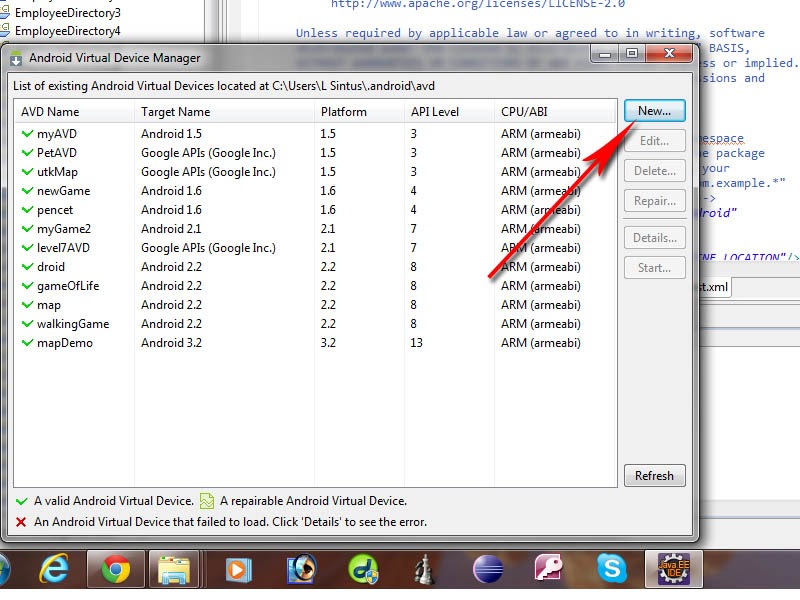Click API level 13 cell
The image size is (800, 600).
point(416,343)
